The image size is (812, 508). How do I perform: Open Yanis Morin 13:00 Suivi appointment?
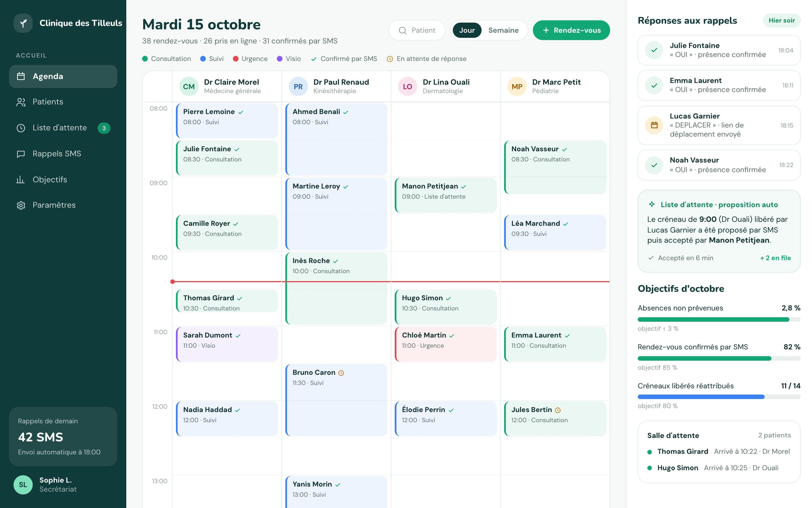click(x=336, y=492)
